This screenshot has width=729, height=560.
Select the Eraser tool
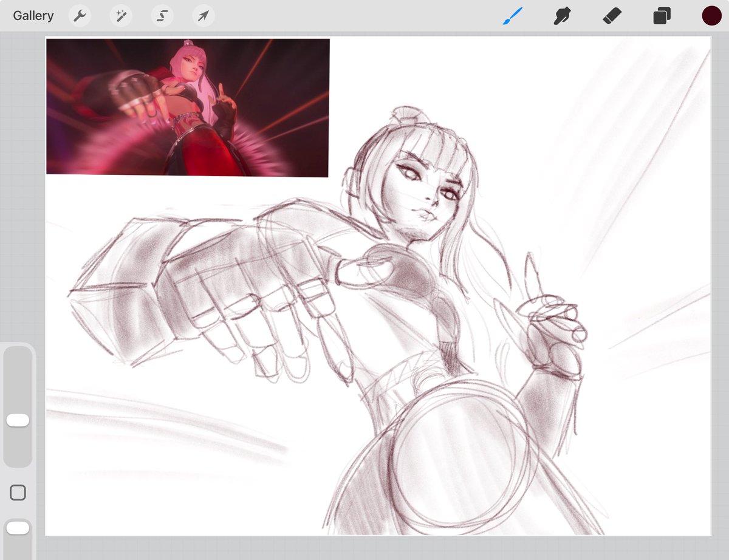tap(612, 16)
